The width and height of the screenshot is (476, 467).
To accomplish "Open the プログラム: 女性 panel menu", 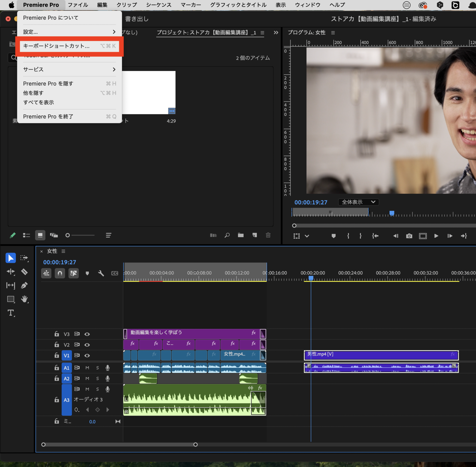I will coord(333,32).
